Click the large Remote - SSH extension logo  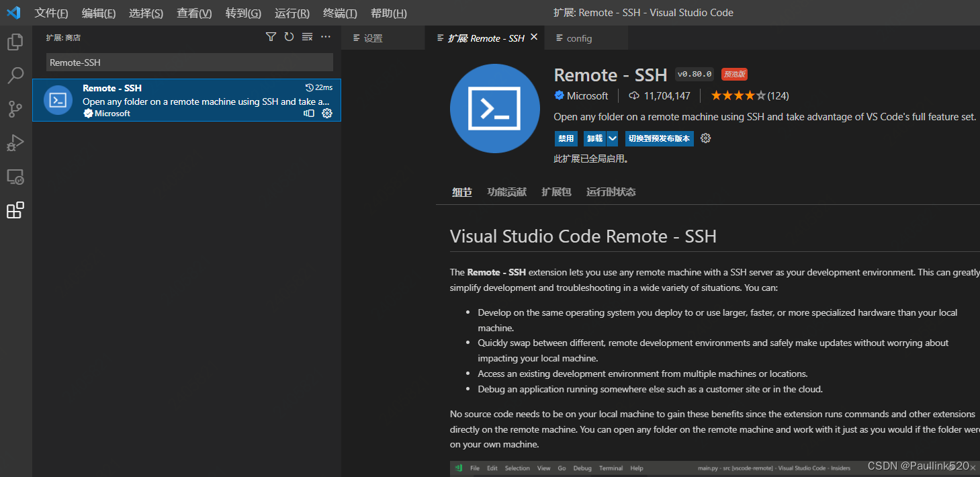(x=495, y=108)
